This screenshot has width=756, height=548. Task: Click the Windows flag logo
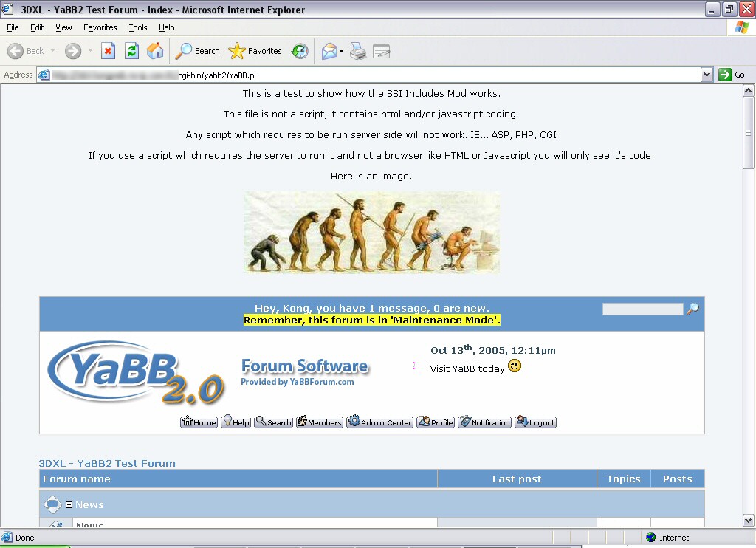point(742,27)
